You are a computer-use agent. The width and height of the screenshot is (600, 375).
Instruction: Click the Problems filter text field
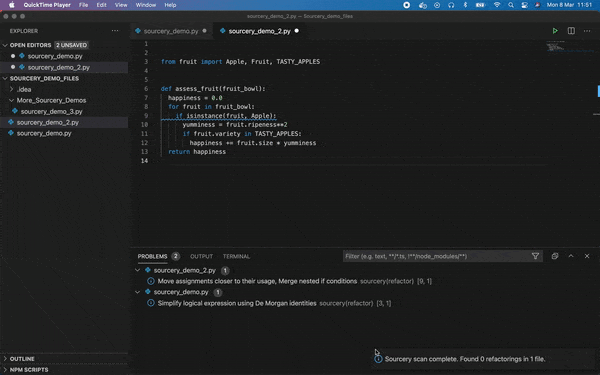pyautogui.click(x=436, y=256)
